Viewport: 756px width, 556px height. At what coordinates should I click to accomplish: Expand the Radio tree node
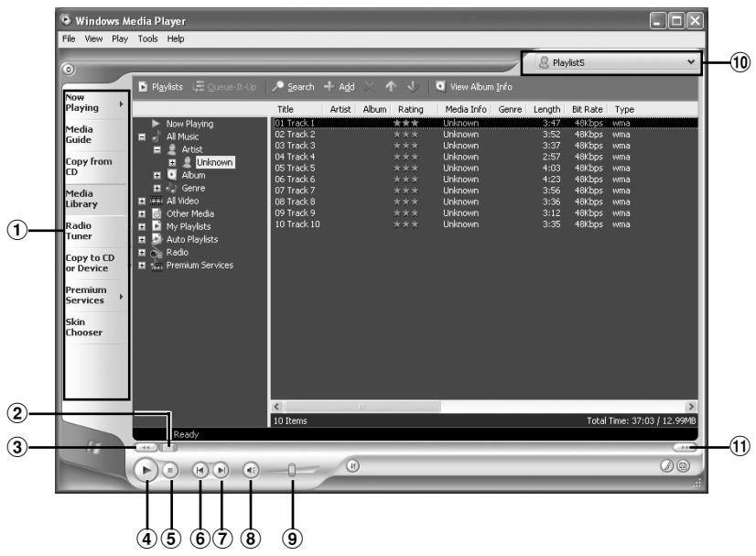pos(142,253)
